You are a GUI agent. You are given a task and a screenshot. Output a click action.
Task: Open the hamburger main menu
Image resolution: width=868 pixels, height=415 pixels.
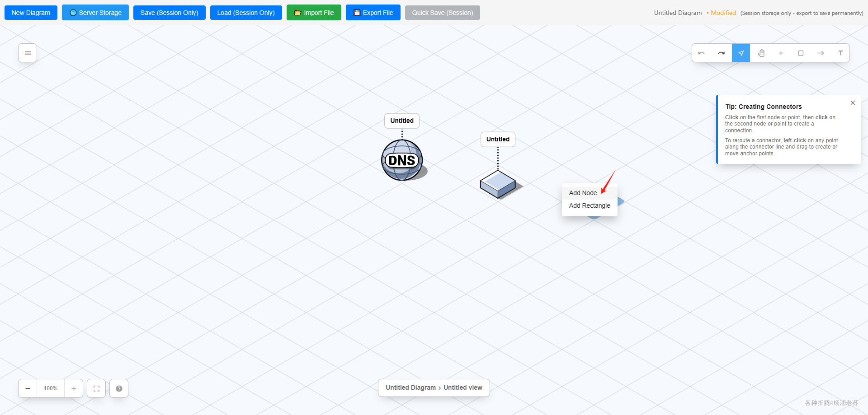pos(28,53)
